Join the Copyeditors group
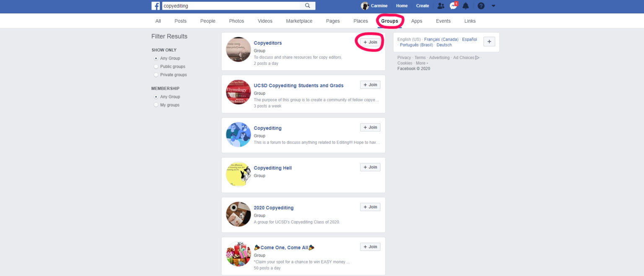Image resolution: width=644 pixels, height=276 pixels. point(370,42)
